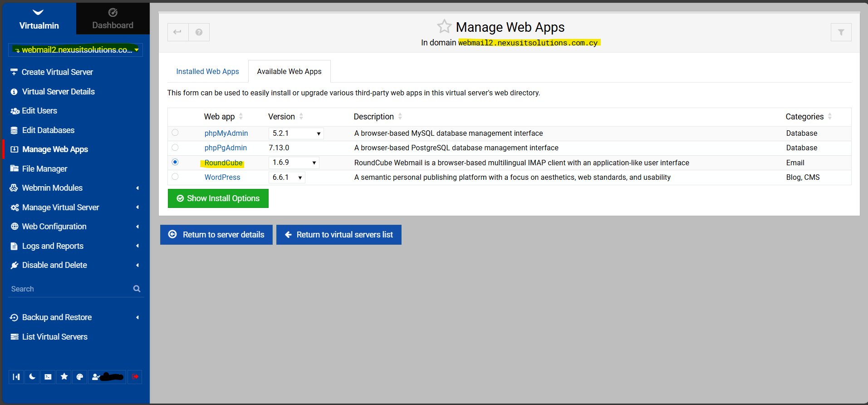Screen dimensions: 868x405
Task: Expand Backup and Restore menu
Action: click(x=75, y=317)
